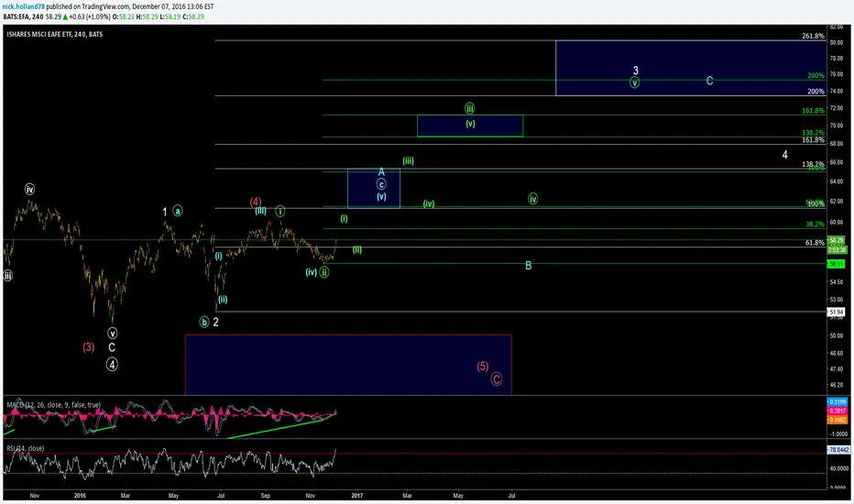The width and height of the screenshot is (854, 504).
Task: Click 64.00 on the price axis
Action: 836,181
